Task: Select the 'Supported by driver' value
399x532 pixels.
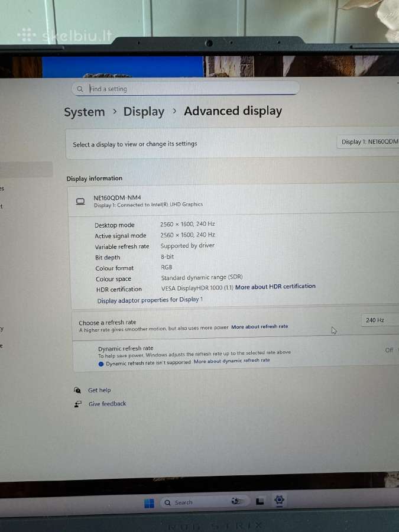Action: pos(187,245)
